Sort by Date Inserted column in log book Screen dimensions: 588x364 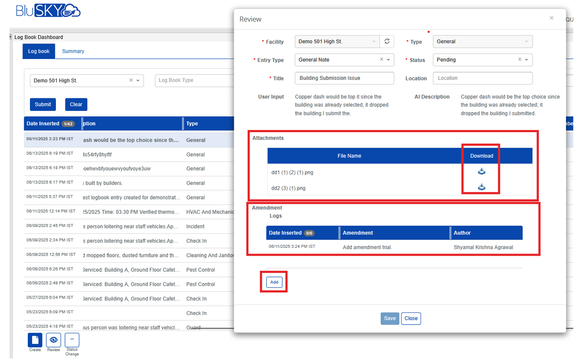click(42, 123)
